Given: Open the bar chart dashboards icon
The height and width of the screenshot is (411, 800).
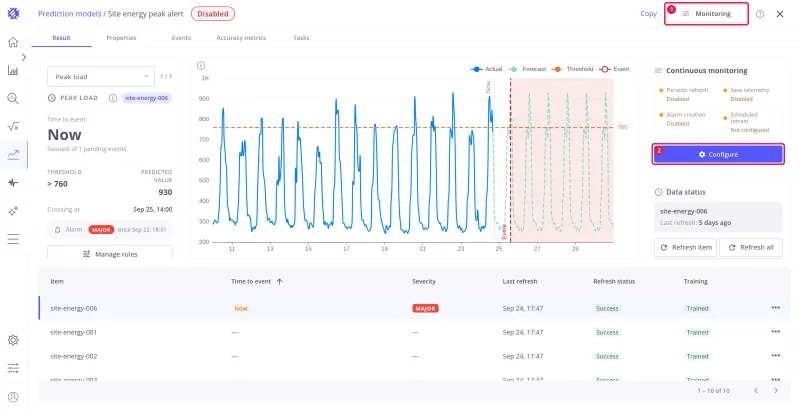Looking at the screenshot, I should 13,70.
